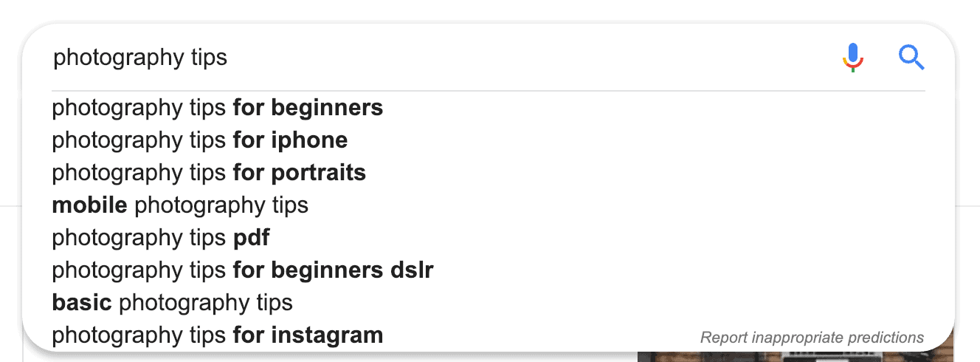Choose "photography tips for instagram" suggestion
980x362 pixels.
tap(218, 335)
